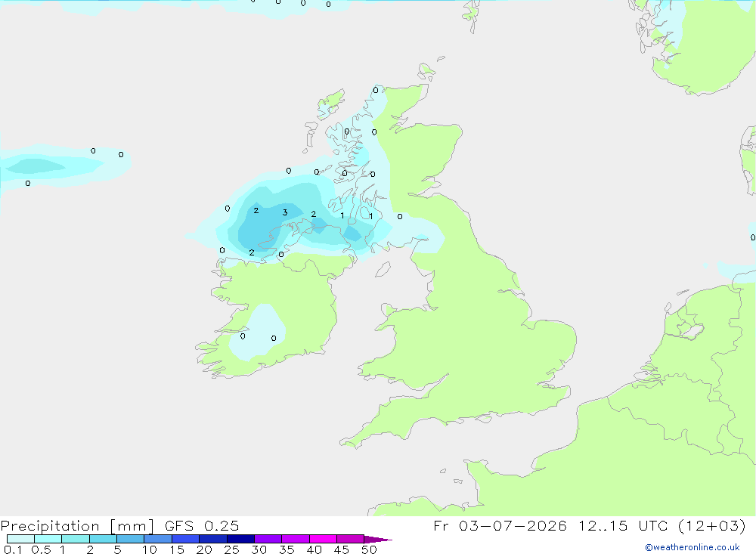Select the 0.5–1 mm legend color segment
Image resolution: width=756 pixels, height=554 pixels.
click(x=48, y=539)
